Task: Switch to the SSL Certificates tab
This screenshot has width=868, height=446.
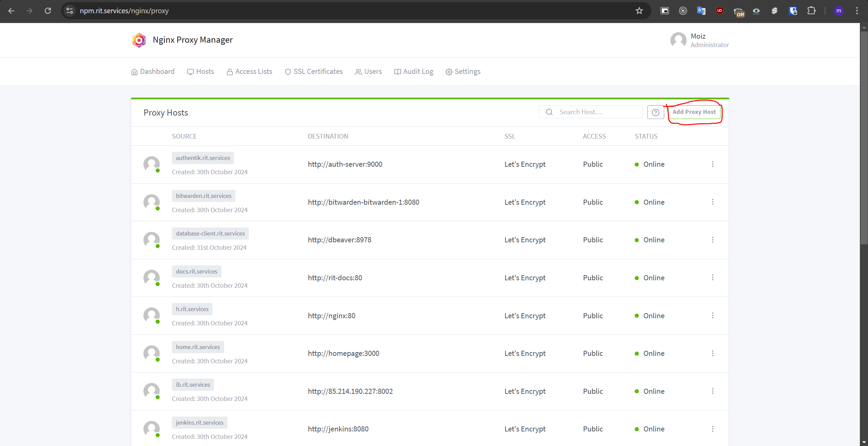Action: click(x=314, y=72)
